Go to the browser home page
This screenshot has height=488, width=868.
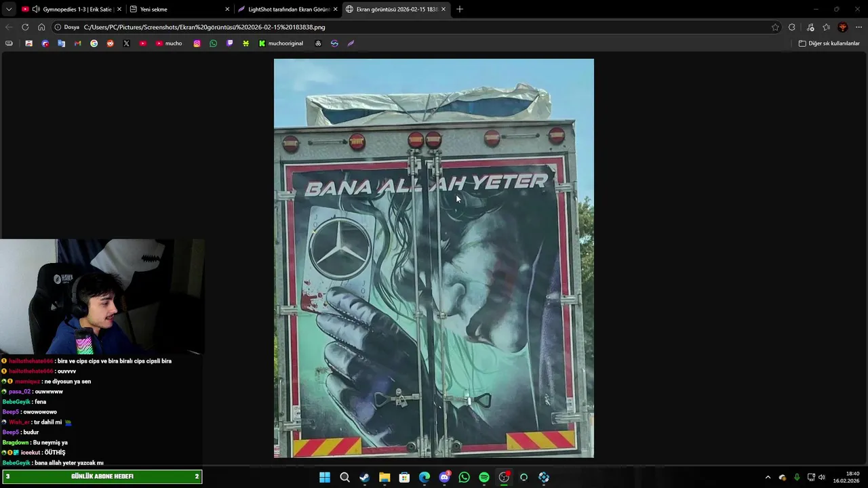coord(41,27)
